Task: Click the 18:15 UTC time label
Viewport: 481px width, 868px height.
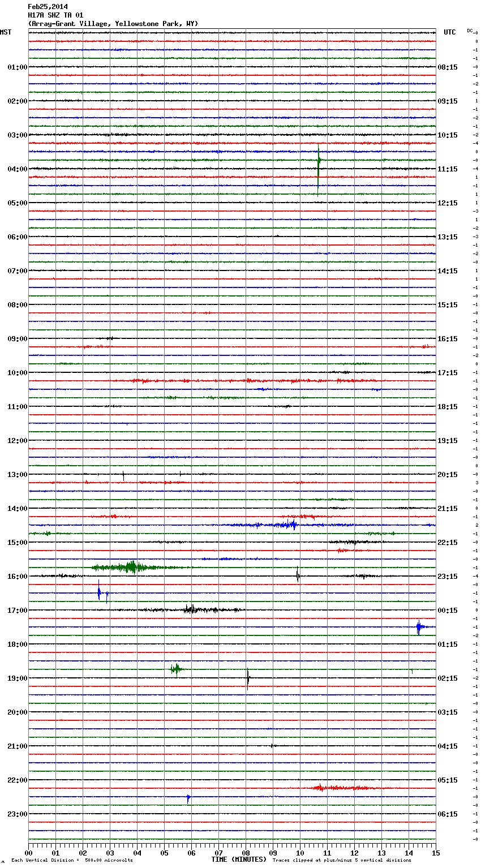Action: [x=448, y=407]
